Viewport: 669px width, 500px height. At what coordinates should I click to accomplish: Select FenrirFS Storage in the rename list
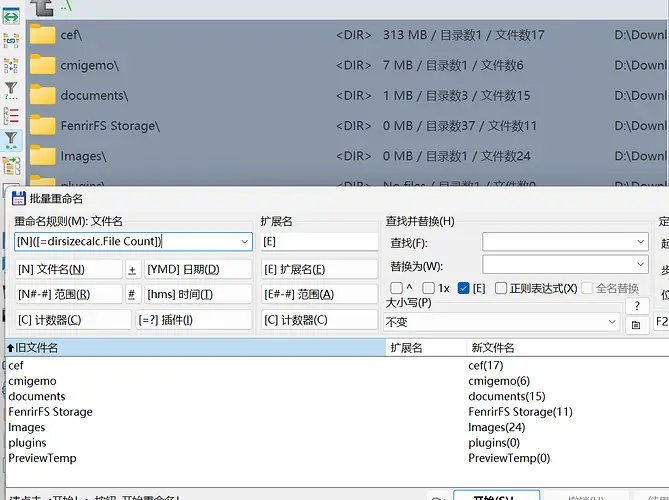click(x=51, y=411)
